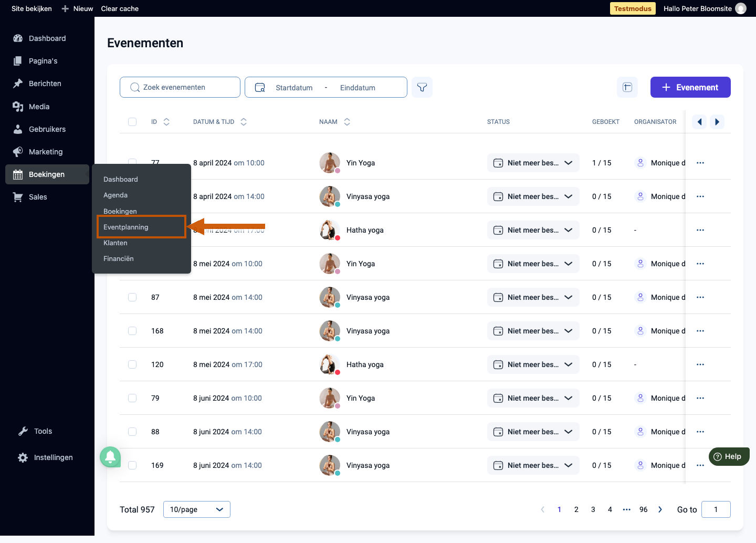Open status dropdown for 8 mei 10:00 Yin Yoga

pyautogui.click(x=533, y=264)
